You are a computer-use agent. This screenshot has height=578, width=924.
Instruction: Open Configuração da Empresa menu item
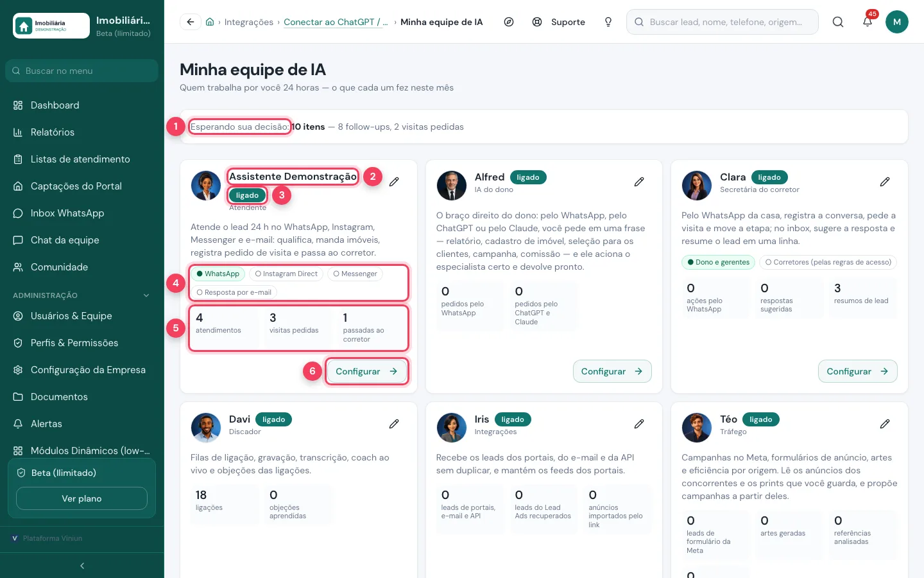tap(82, 370)
